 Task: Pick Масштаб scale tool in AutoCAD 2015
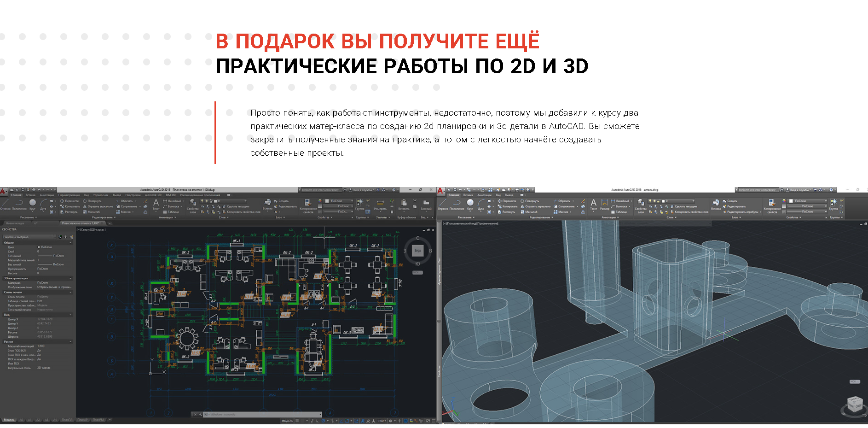(92, 212)
